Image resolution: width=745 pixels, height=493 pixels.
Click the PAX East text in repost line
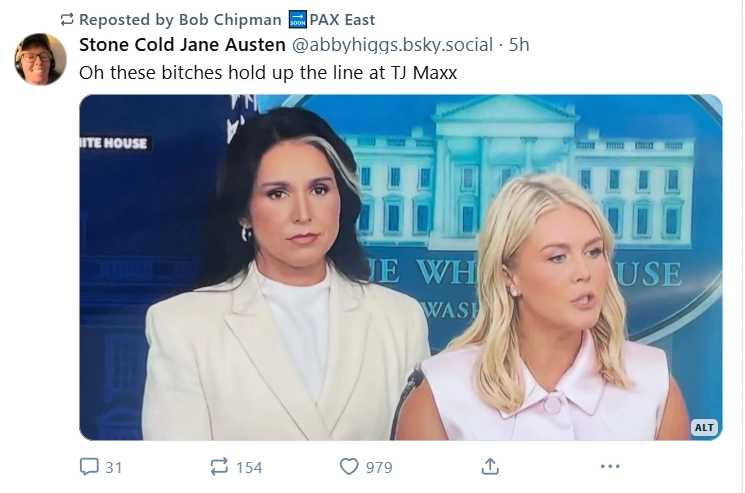click(342, 19)
